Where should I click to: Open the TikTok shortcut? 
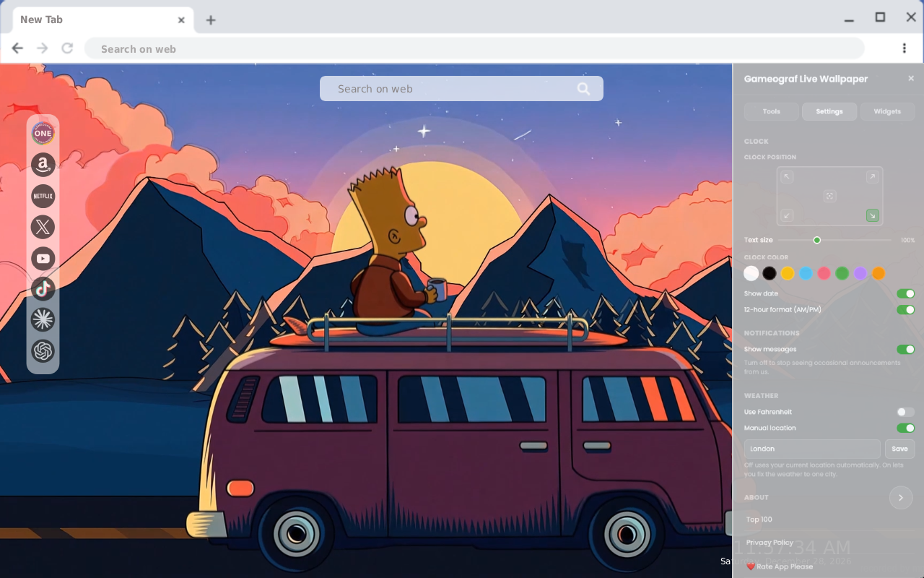coord(43,289)
